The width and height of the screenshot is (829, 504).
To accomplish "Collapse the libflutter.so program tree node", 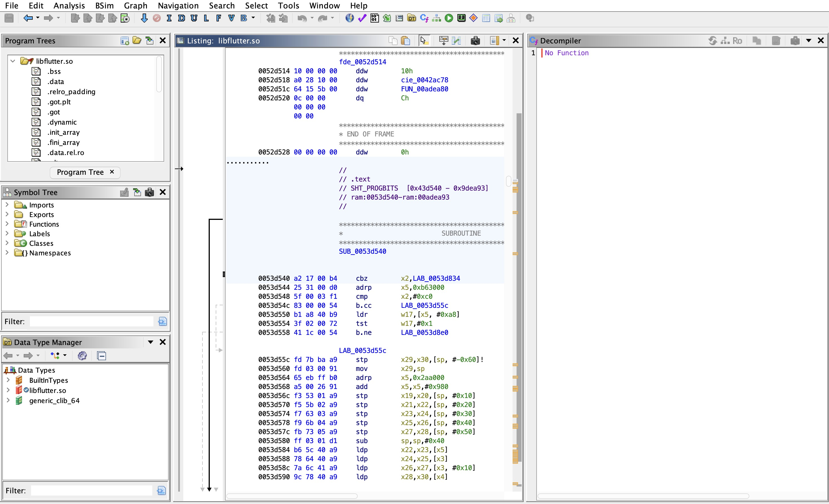I will click(13, 61).
